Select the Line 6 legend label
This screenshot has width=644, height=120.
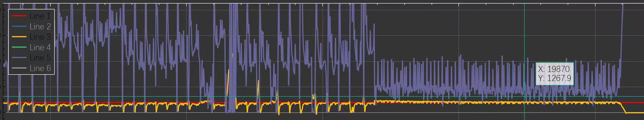click(40, 68)
